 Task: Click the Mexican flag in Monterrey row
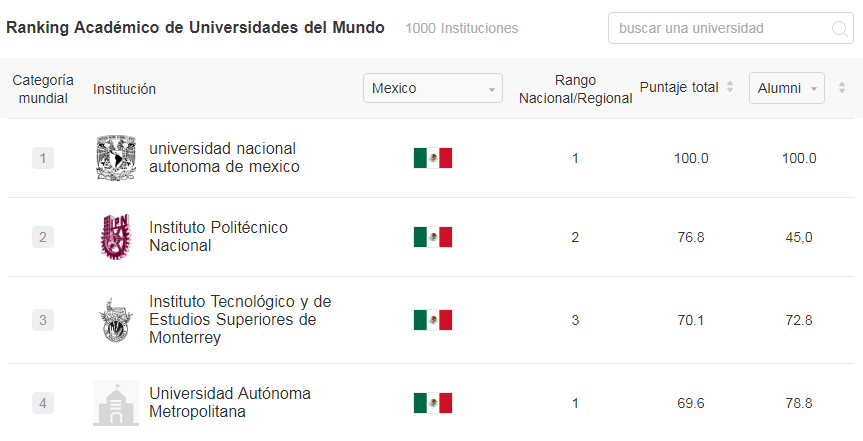(433, 320)
